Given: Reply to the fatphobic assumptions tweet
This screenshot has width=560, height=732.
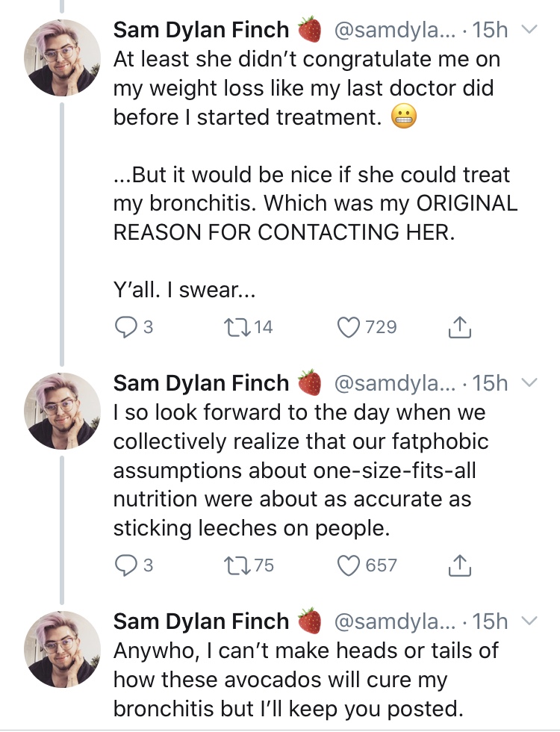Looking at the screenshot, I should pyautogui.click(x=125, y=565).
